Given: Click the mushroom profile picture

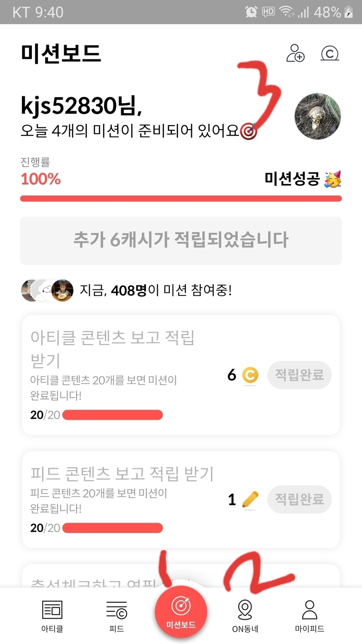Looking at the screenshot, I should [x=318, y=116].
